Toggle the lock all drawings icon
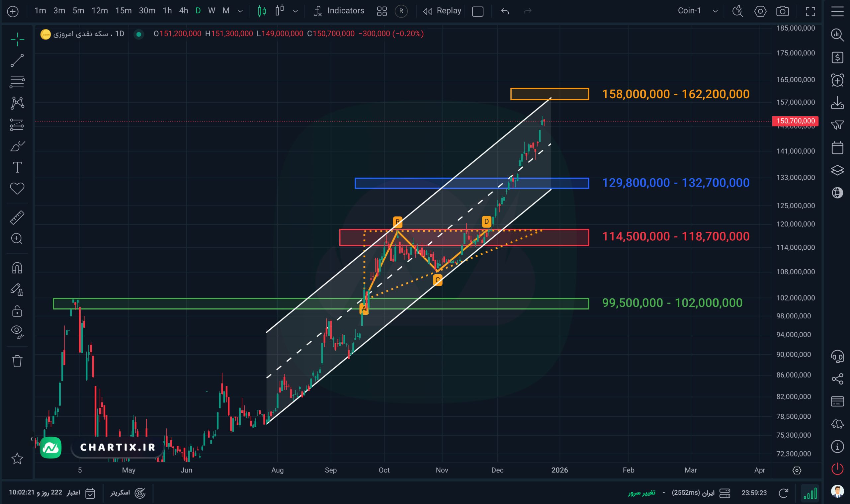850x504 pixels. [x=17, y=311]
